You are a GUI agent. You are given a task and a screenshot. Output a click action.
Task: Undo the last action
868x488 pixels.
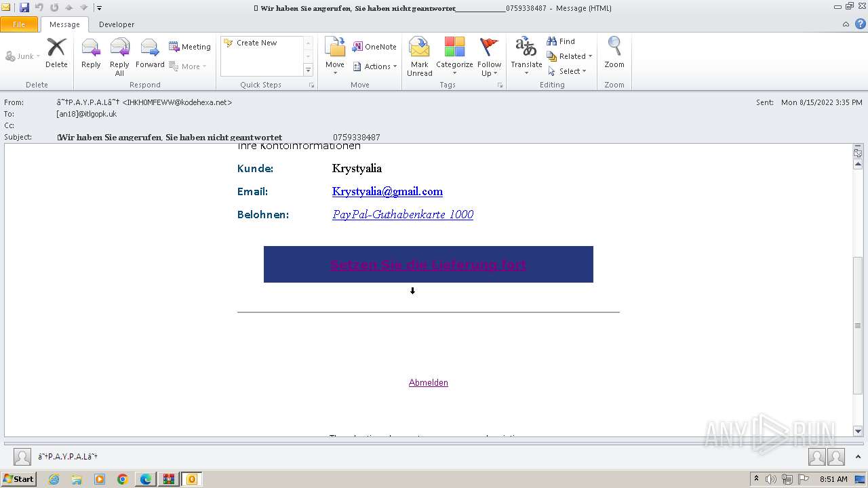(x=39, y=7)
